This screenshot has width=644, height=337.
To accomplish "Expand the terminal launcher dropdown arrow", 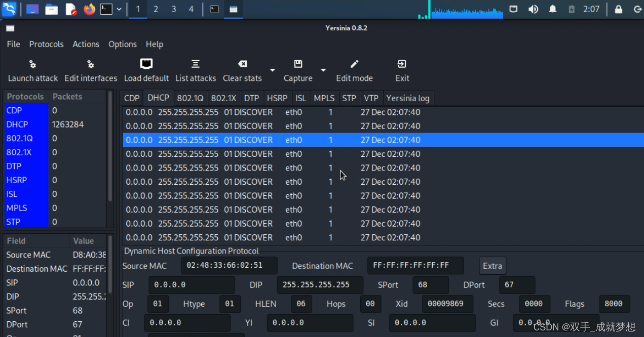I will pos(119,9).
